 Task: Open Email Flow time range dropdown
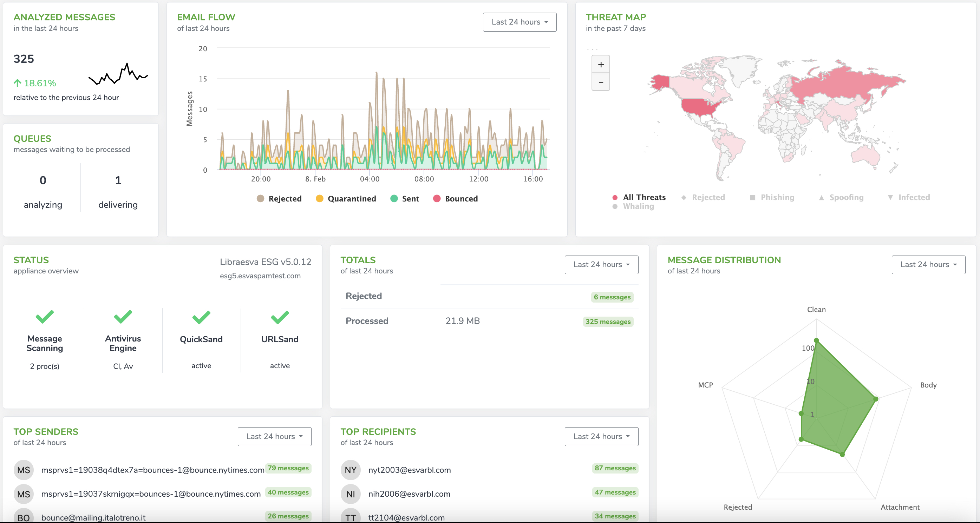pos(519,22)
